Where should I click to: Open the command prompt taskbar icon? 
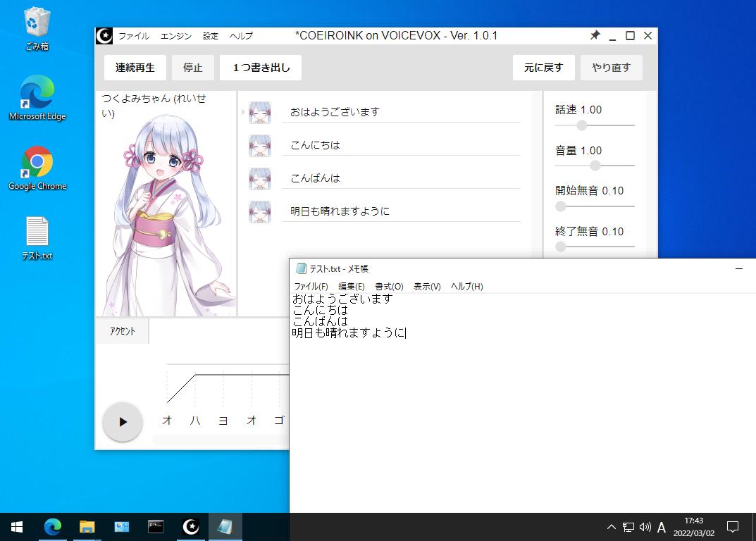pos(156,527)
